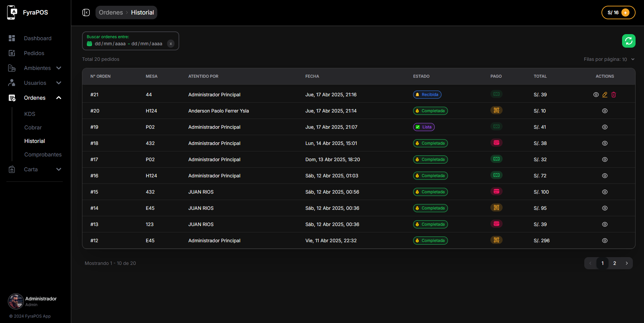
Task: Open the Cobrar submenu item
Action: (33, 127)
